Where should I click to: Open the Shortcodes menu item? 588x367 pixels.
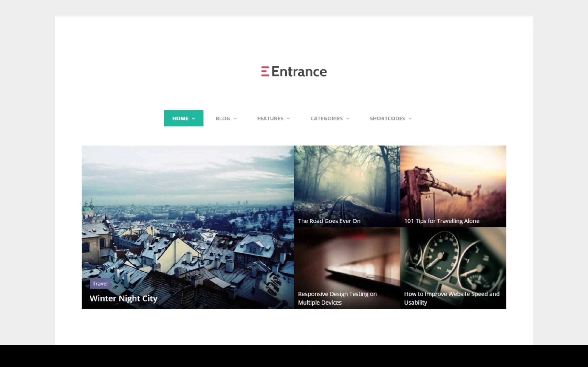[387, 118]
